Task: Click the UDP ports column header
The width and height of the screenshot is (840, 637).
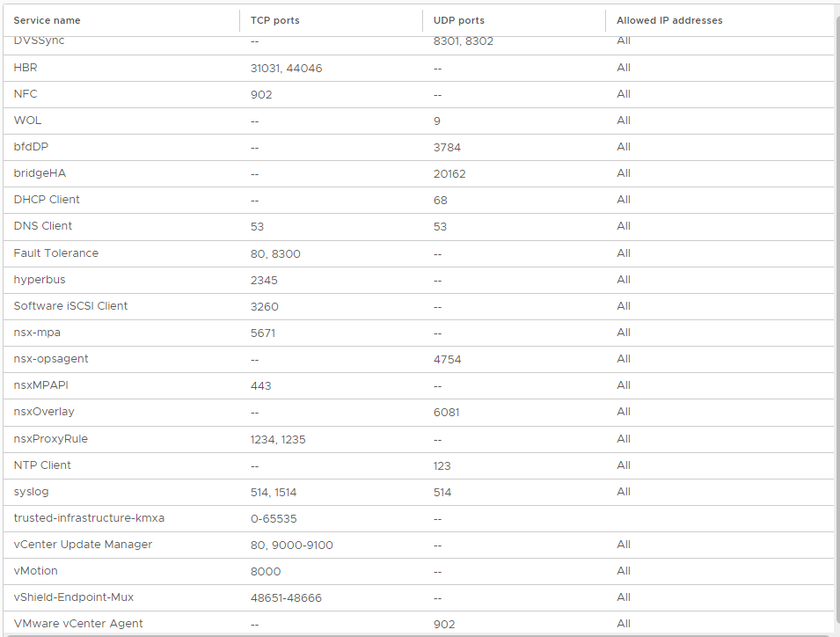Action: pos(458,20)
